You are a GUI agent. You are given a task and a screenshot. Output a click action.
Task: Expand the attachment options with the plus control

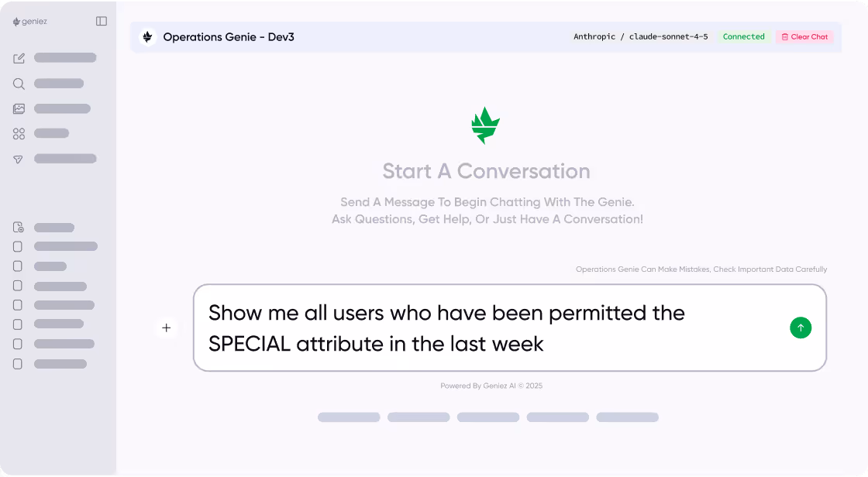click(166, 328)
